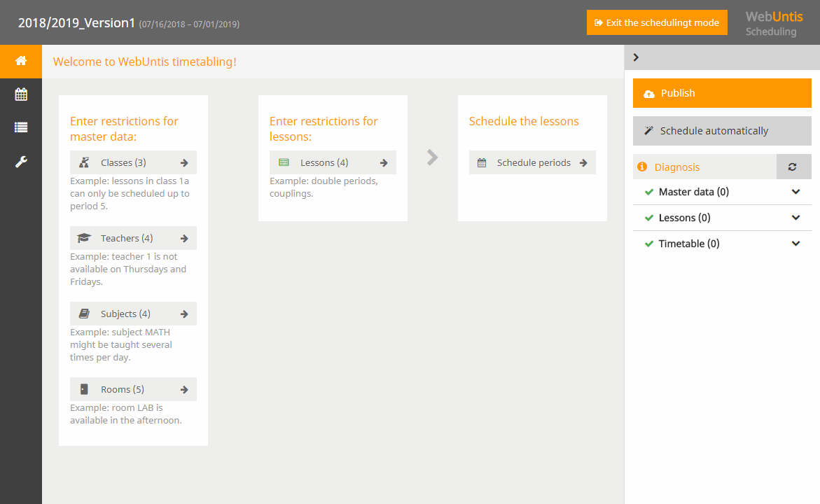Click the Teachers graduation cap icon
This screenshot has width=820, height=504.
pos(84,239)
